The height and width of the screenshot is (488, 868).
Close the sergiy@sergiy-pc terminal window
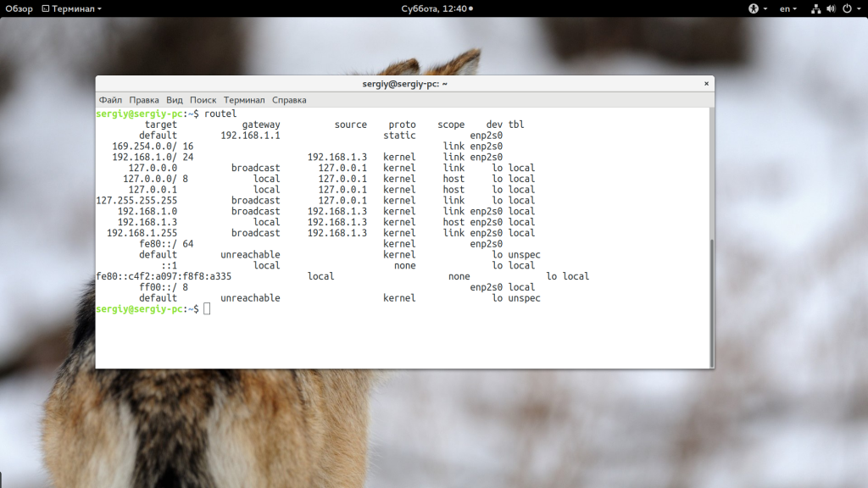tap(706, 84)
